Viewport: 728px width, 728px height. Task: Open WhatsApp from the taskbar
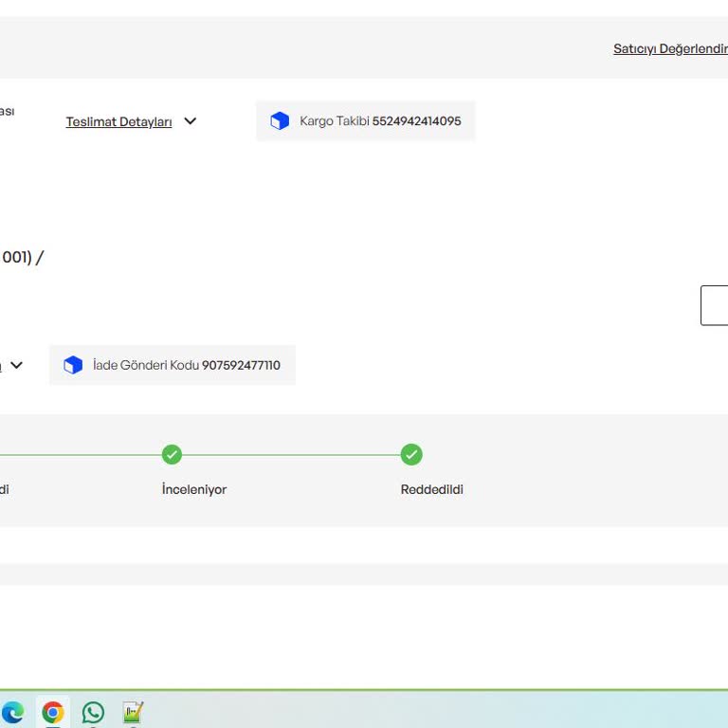coord(93,712)
